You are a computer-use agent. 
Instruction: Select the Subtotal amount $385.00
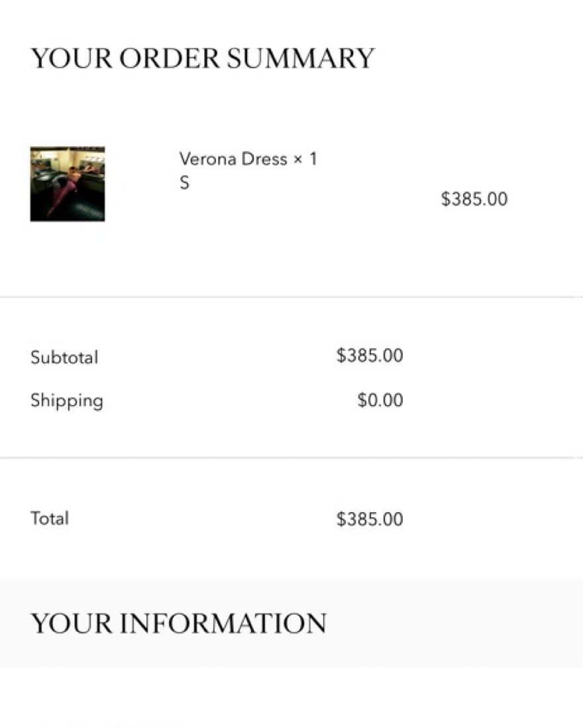tap(370, 356)
